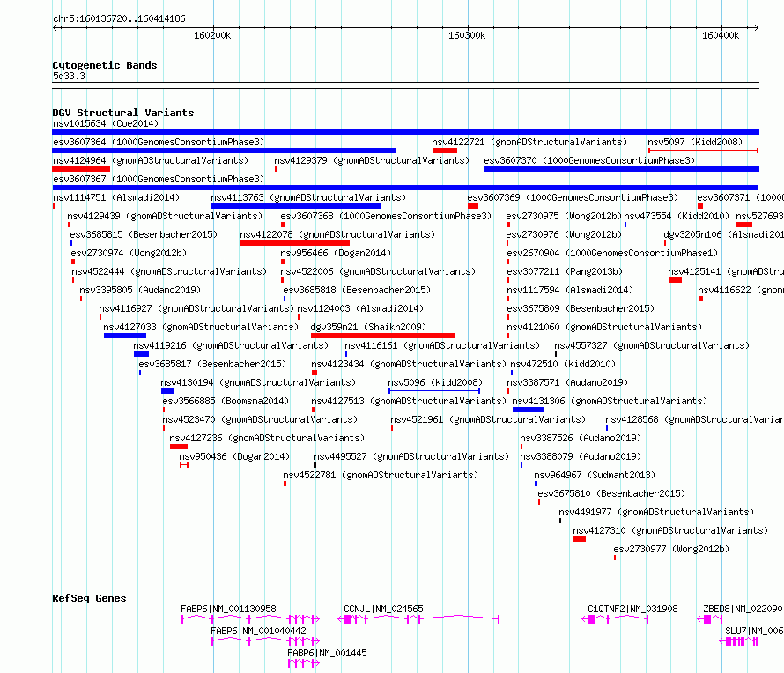The height and width of the screenshot is (673, 784).
Task: Click the nsv4125141 red bar
Action: [x=675, y=280]
